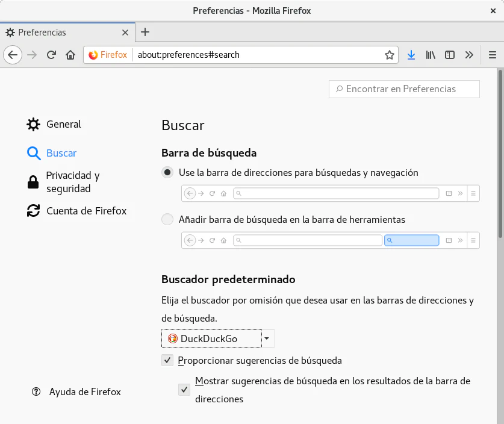
Task: Bookmark this page with the star icon
Action: click(x=390, y=55)
